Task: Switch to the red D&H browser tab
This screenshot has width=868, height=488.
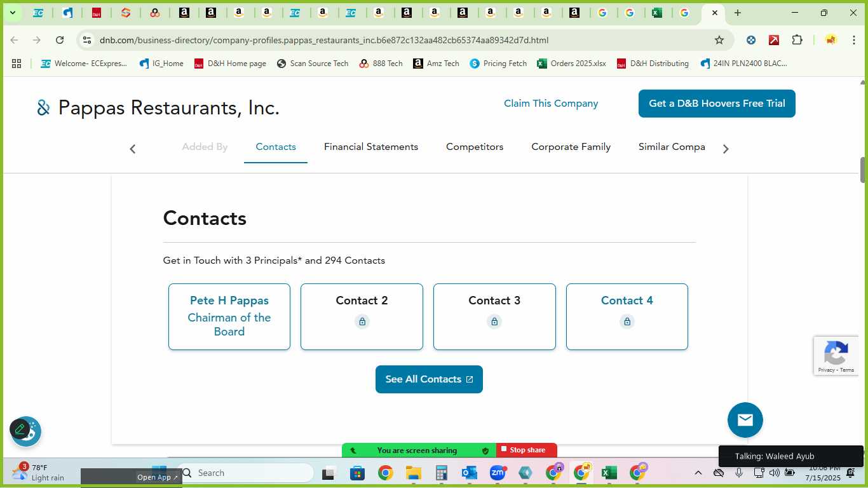Action: coord(97,13)
